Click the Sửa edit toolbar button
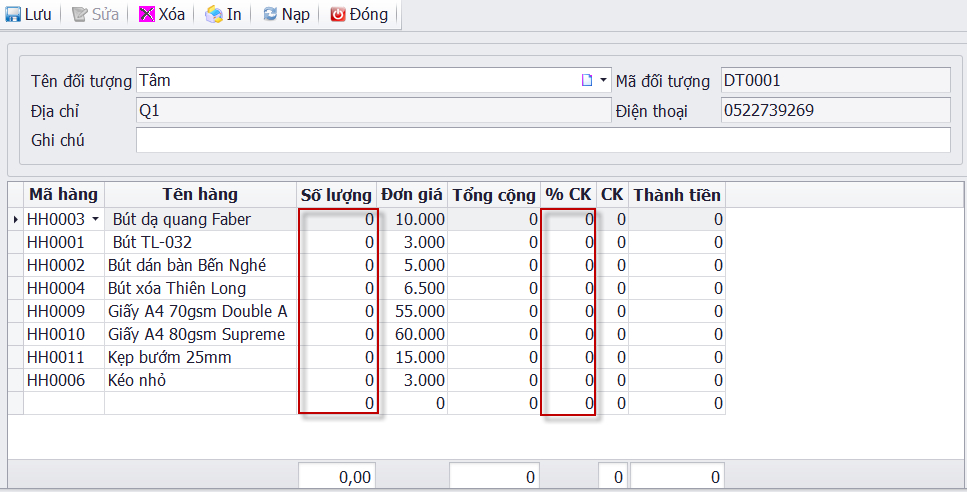Screen dimensions: 967x492 tap(95, 14)
